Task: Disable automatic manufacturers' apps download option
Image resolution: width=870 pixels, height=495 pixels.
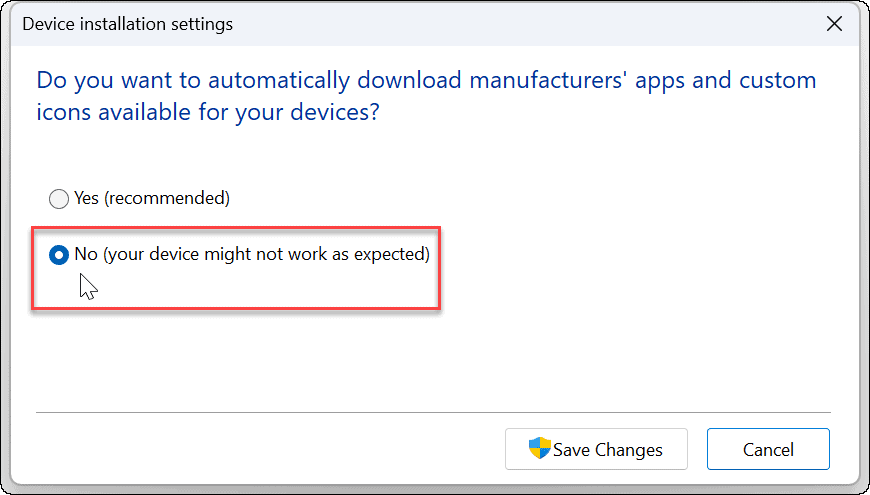Action: [59, 255]
